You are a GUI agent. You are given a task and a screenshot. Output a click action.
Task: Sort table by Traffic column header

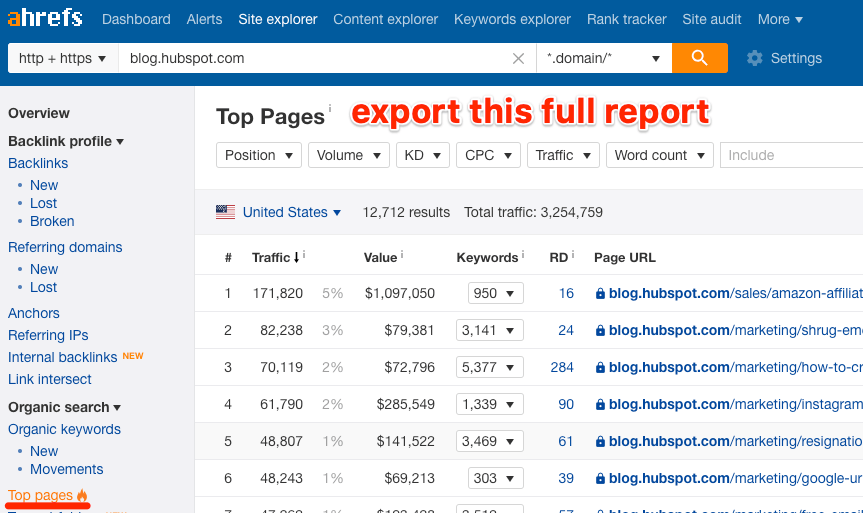tap(271, 257)
